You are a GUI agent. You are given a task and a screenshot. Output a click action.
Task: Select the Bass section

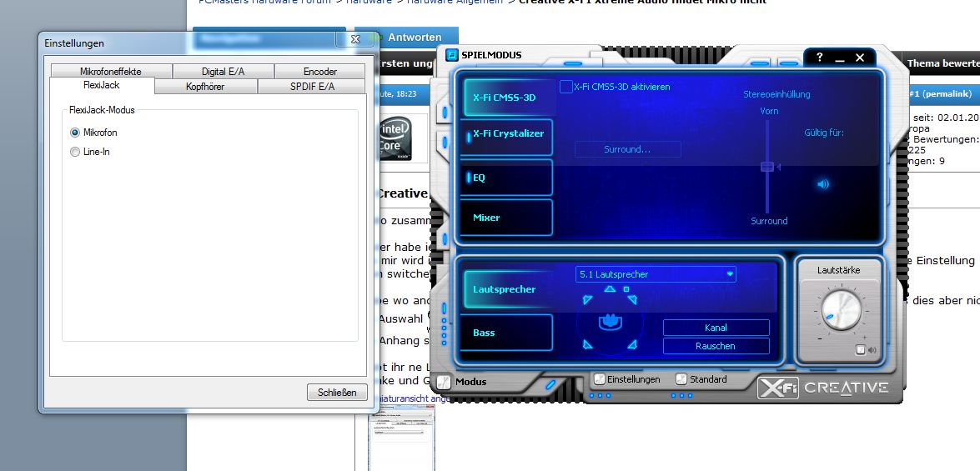508,333
